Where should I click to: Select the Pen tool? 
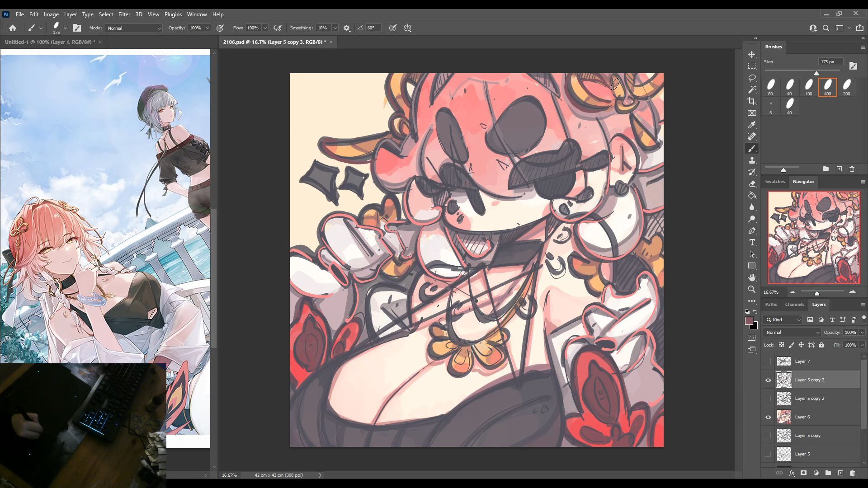752,230
